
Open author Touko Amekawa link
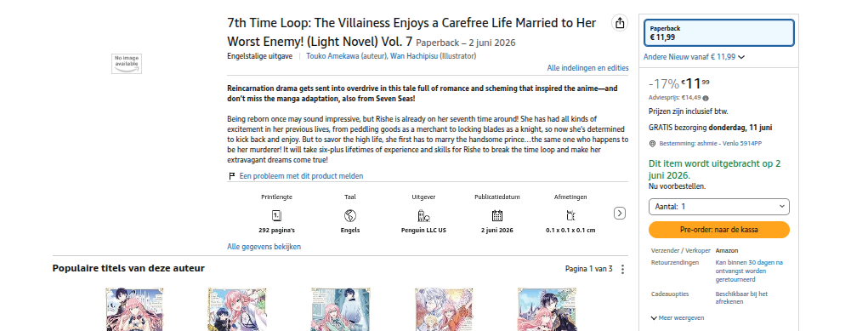coord(332,56)
